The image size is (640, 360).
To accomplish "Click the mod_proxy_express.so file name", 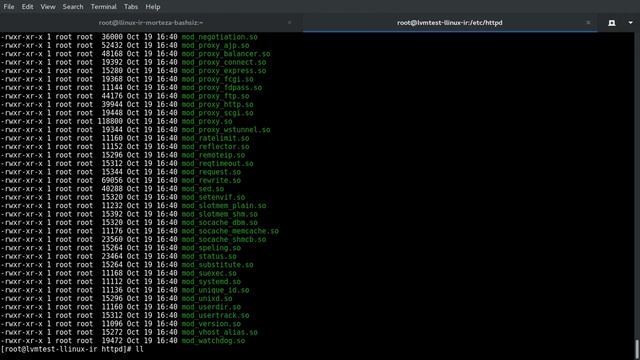I will pyautogui.click(x=224, y=71).
